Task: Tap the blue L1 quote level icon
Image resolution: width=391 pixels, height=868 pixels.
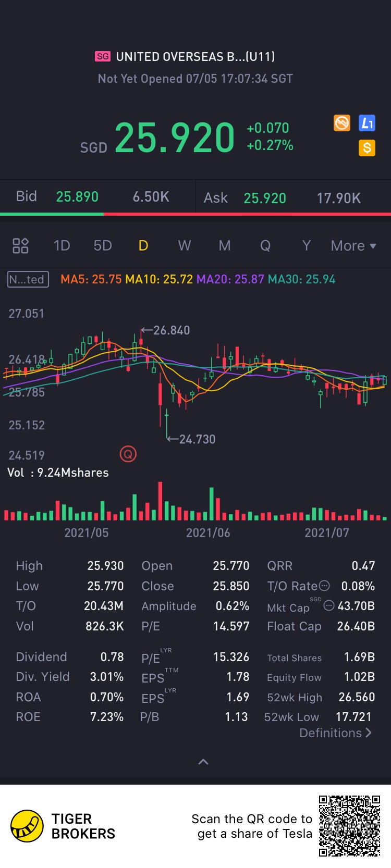Action: [x=367, y=123]
